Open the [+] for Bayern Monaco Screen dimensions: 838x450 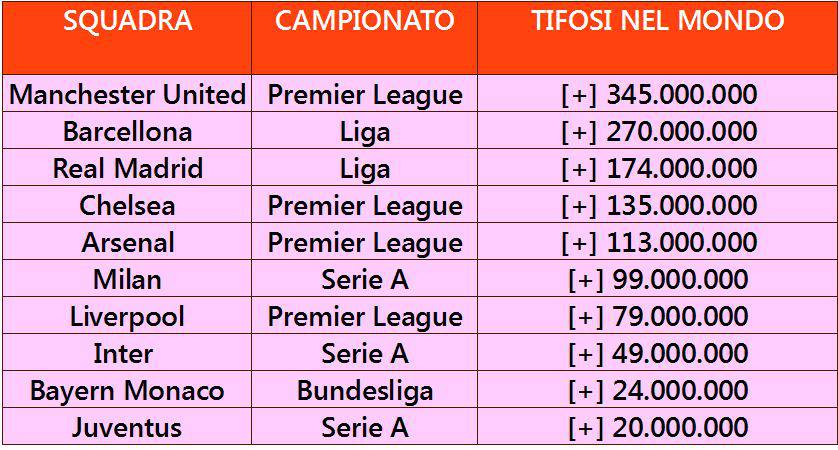584,391
